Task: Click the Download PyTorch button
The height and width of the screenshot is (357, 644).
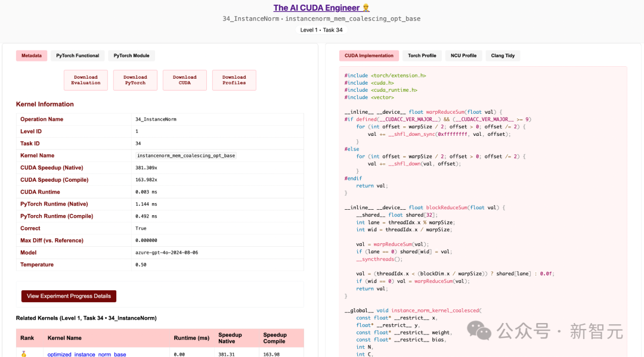Action: (135, 80)
